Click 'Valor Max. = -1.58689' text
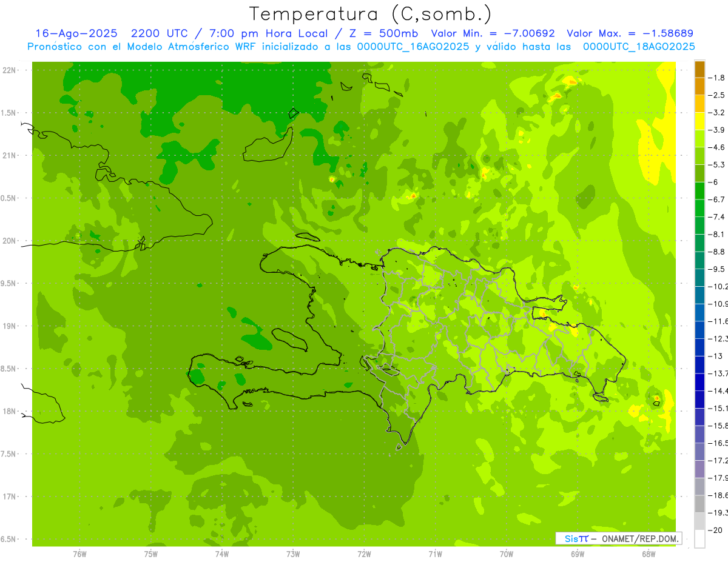Image resolution: width=728 pixels, height=562 pixels. click(630, 33)
